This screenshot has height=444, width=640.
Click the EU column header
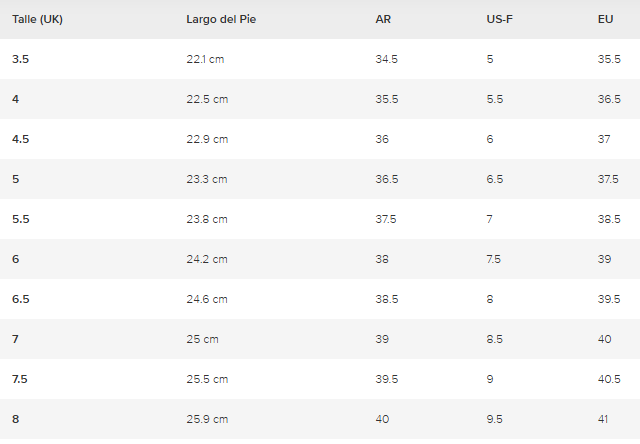605,19
